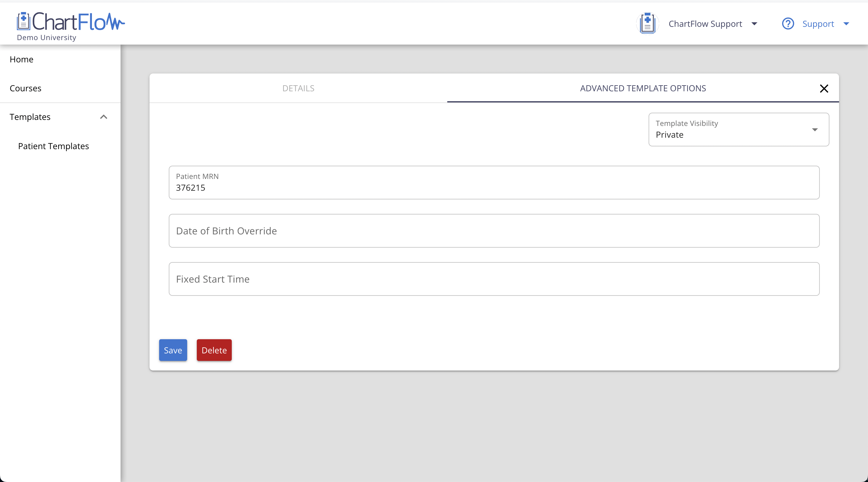Click ChartFlow Support account name
Viewport: 868px width, 482px height.
(x=705, y=23)
